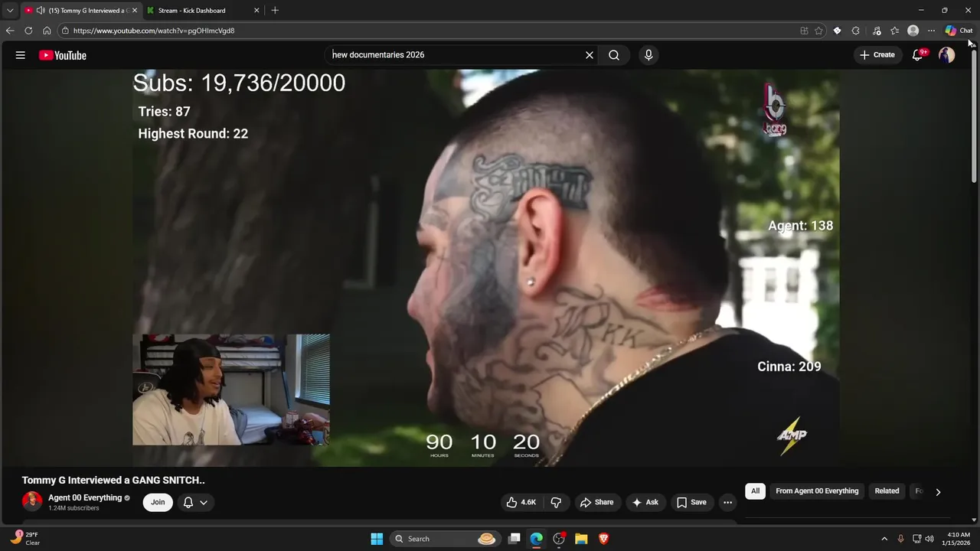
Task: Select the All filter chip
Action: pos(756,491)
